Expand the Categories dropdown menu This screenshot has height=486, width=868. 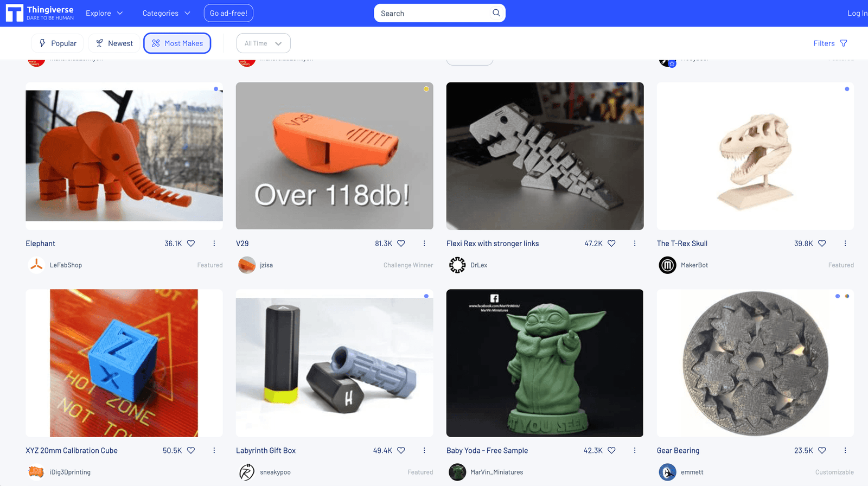[x=166, y=13]
